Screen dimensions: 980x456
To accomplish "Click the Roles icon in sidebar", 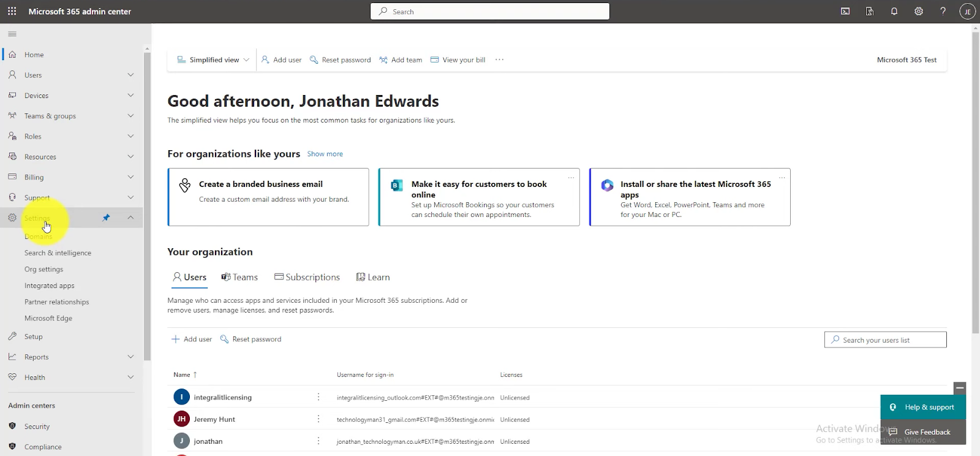I will point(12,136).
